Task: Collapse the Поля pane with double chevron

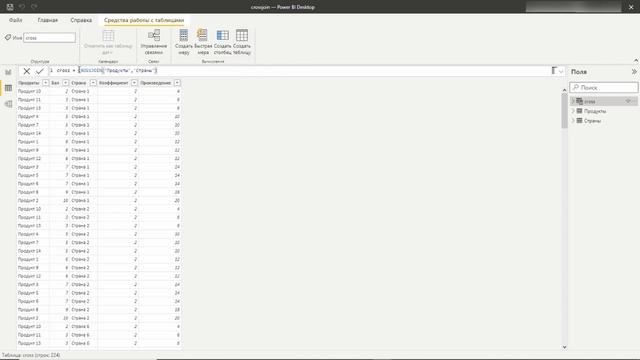Action: [634, 71]
